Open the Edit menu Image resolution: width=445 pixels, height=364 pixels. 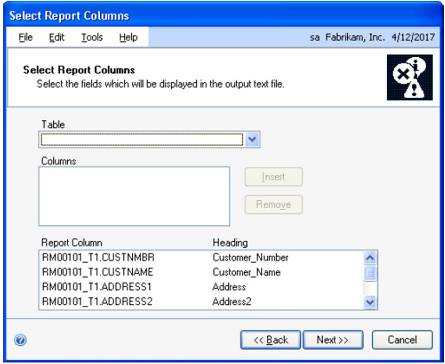[x=56, y=37]
